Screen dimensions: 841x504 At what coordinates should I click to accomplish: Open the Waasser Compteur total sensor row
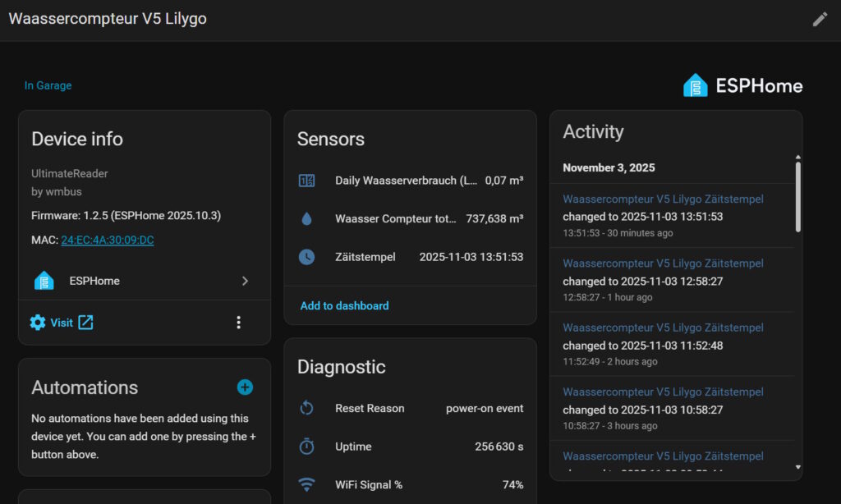[409, 219]
